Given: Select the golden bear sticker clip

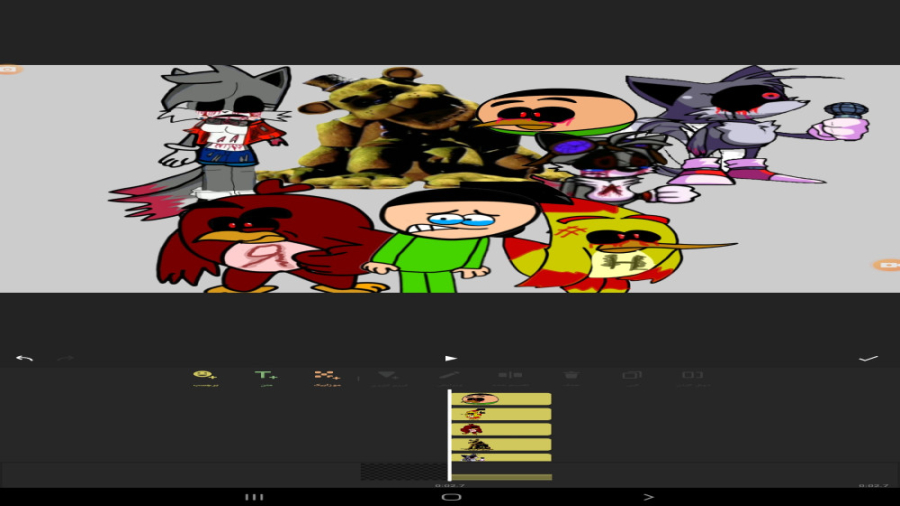Looking at the screenshot, I should point(501,444).
